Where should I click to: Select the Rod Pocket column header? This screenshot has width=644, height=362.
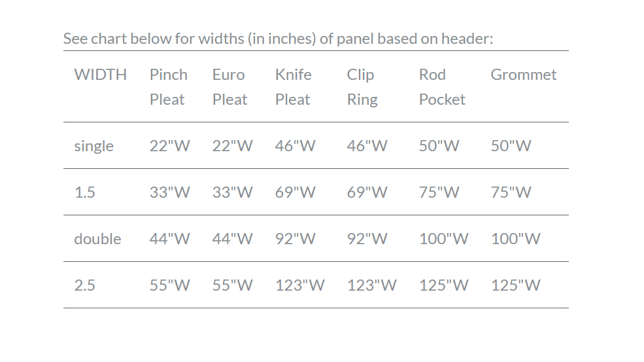coord(442,86)
